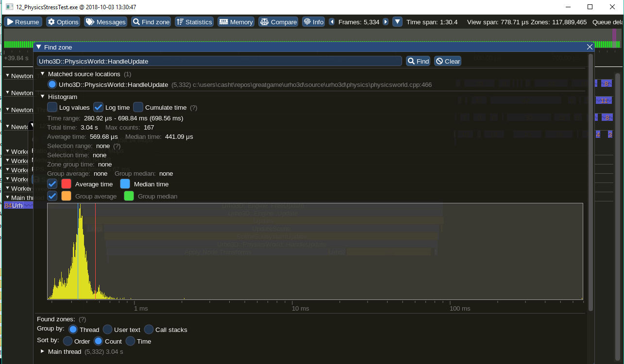Click the Selection range help (?) marker

click(117, 146)
